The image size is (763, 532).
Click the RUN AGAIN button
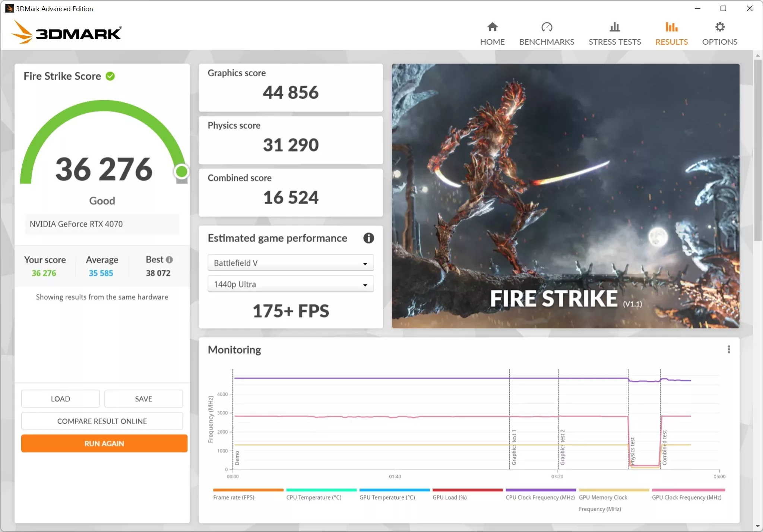pos(104,443)
